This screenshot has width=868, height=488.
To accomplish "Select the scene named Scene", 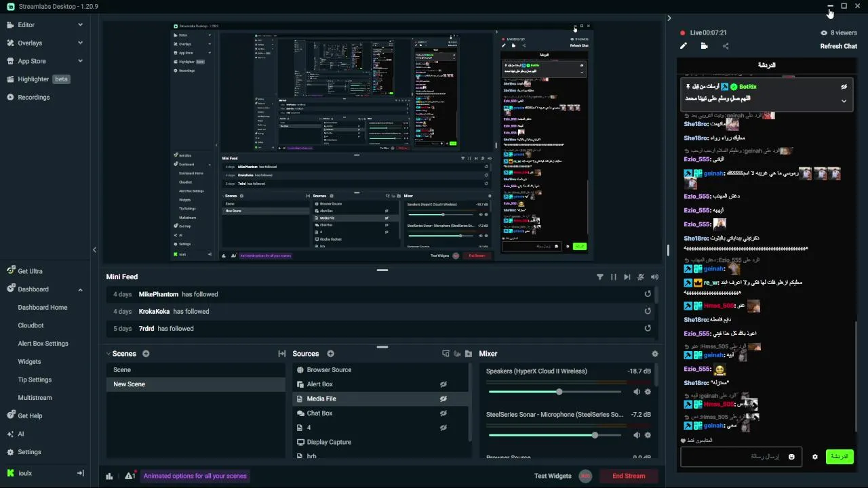I will pos(196,370).
